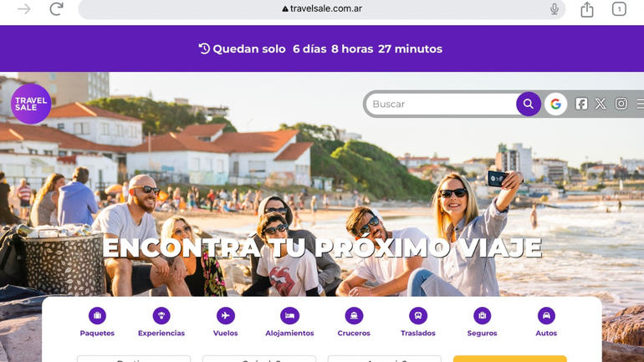Click the travelsale.com.ar address bar
644x362 pixels.
(322, 9)
